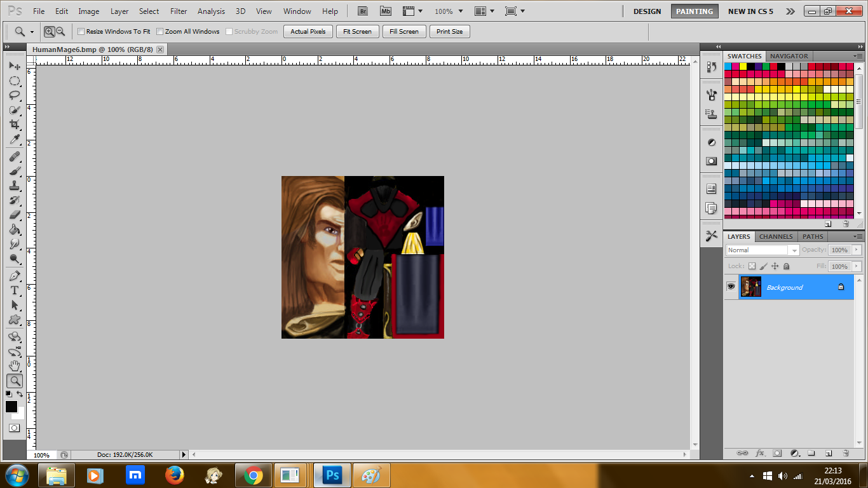Create a new layer in Layers panel

pyautogui.click(x=829, y=453)
